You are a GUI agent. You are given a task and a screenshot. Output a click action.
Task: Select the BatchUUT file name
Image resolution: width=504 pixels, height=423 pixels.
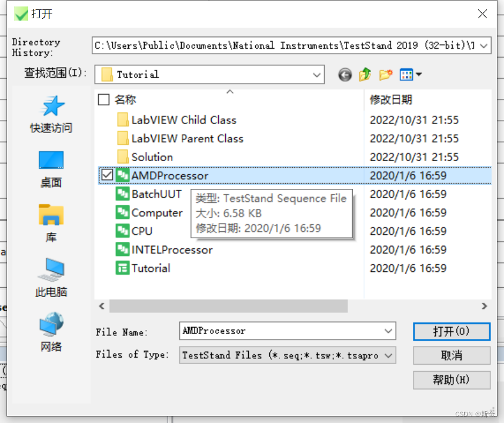pyautogui.click(x=157, y=194)
